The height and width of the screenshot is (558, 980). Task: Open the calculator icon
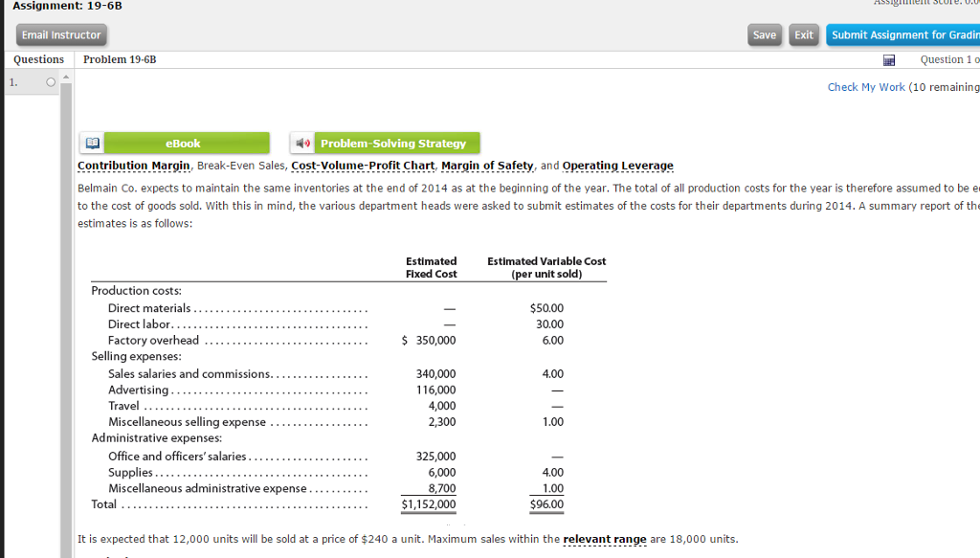888,60
